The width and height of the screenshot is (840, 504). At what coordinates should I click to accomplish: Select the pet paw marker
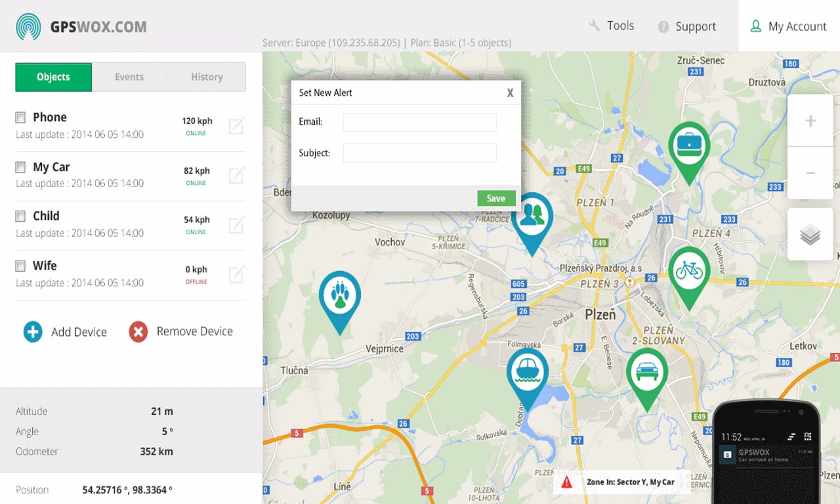(339, 297)
